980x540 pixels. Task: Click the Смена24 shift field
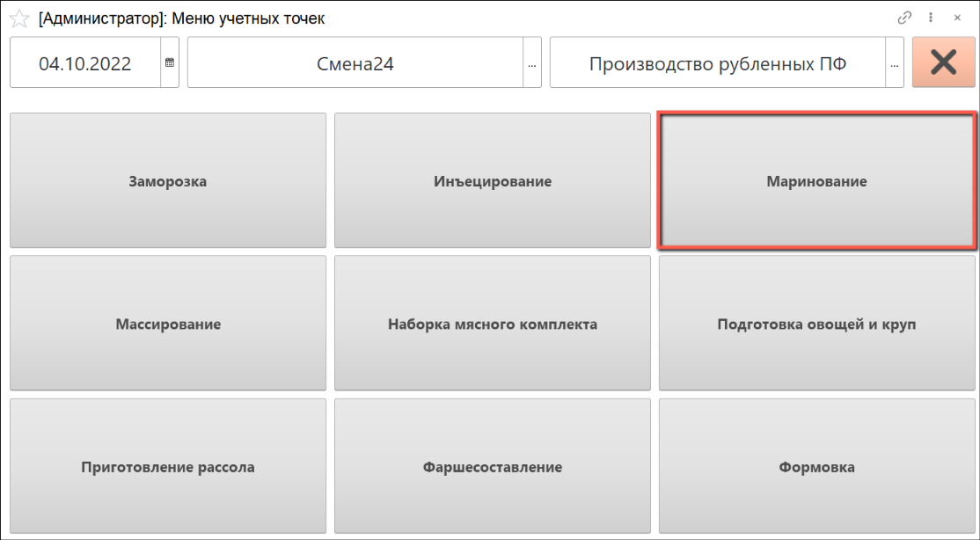pos(355,63)
